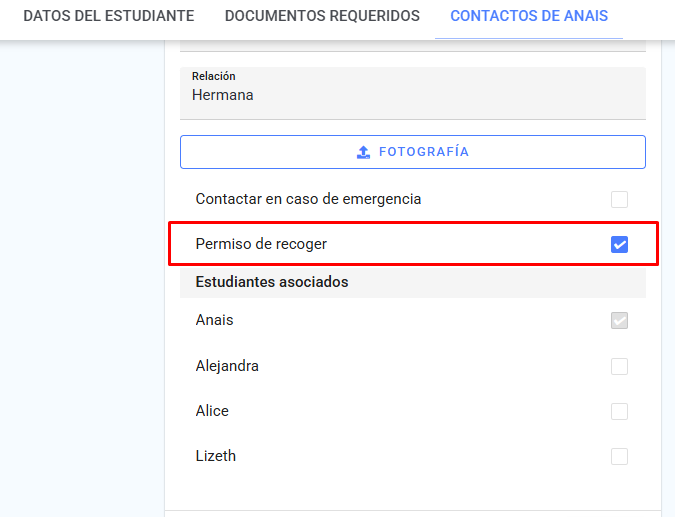This screenshot has width=675, height=517.
Task: Click the Anais name in student list
Action: coord(214,320)
